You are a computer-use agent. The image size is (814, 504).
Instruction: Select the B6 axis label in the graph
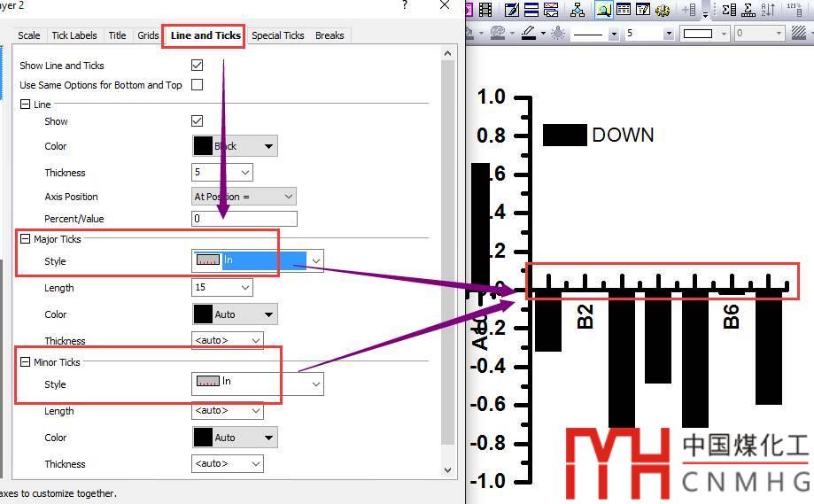click(x=731, y=316)
